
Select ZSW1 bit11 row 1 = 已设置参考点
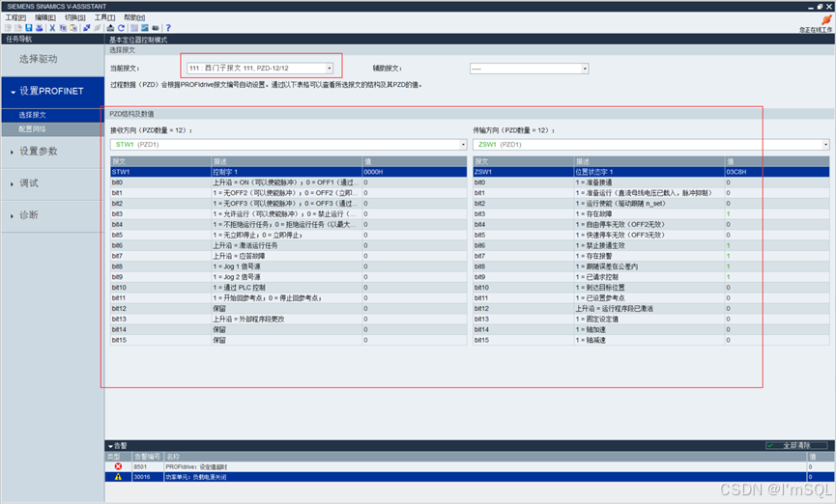click(651, 297)
